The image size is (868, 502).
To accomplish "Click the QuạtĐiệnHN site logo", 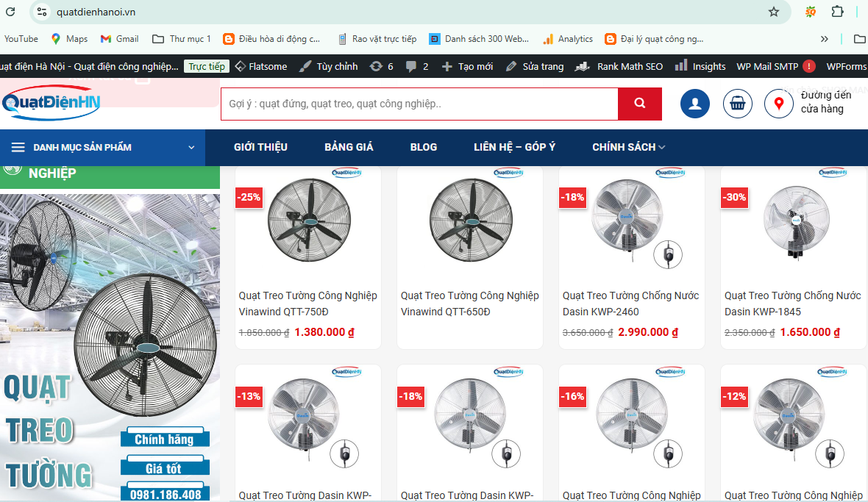I will coord(51,103).
